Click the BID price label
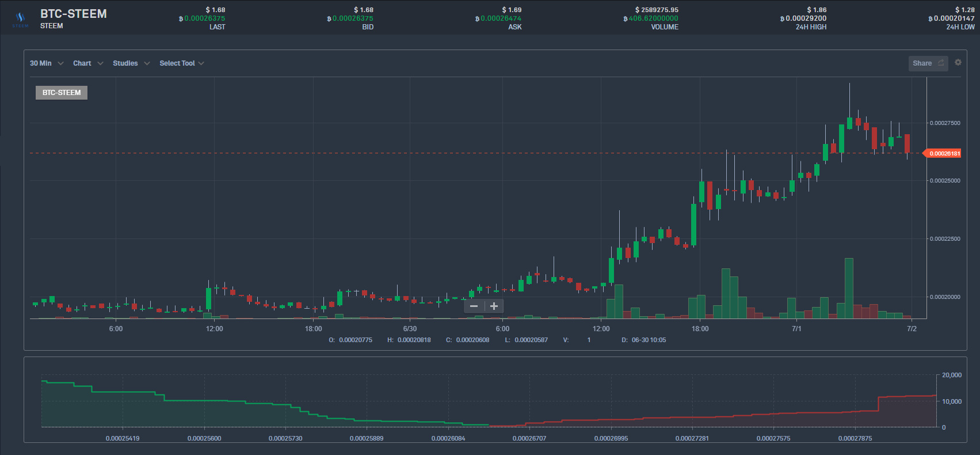The height and width of the screenshot is (455, 980). 368,27
